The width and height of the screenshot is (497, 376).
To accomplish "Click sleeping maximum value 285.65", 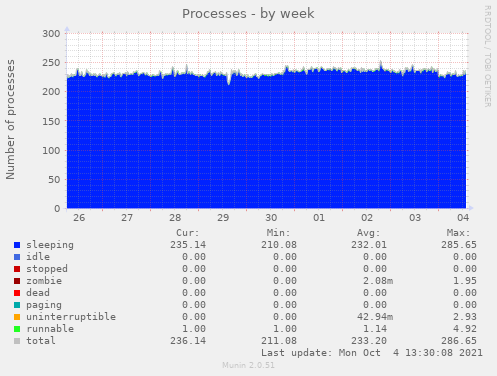I will (x=459, y=245).
